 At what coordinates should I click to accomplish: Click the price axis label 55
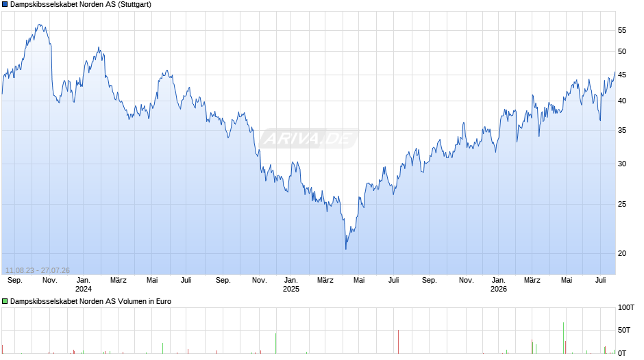(x=622, y=30)
